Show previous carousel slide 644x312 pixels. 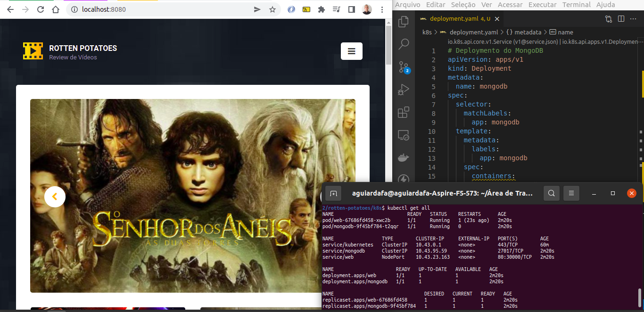(55, 197)
